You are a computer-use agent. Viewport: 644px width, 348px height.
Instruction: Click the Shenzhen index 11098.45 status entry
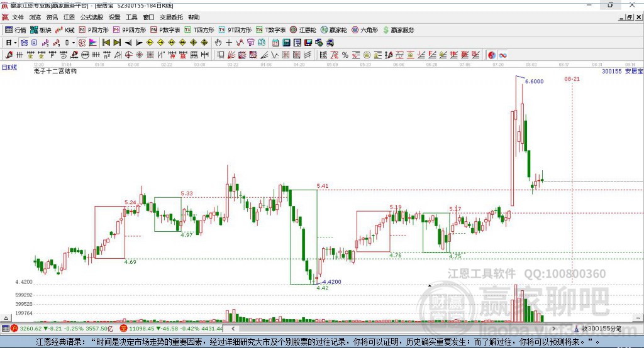171,329
